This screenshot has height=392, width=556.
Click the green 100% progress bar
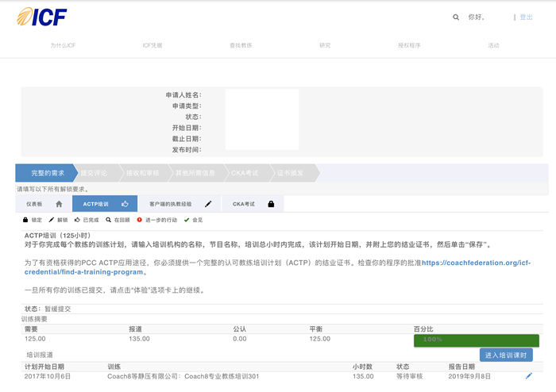point(476,340)
